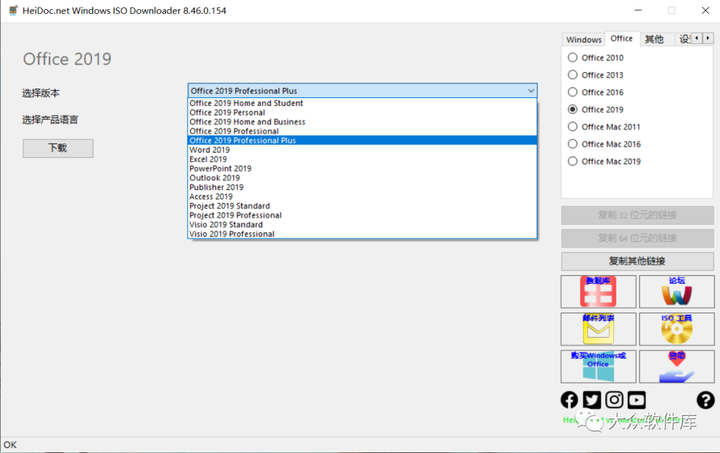Choose Office 2019 Home and Business
This screenshot has height=453, width=720.
(x=362, y=122)
